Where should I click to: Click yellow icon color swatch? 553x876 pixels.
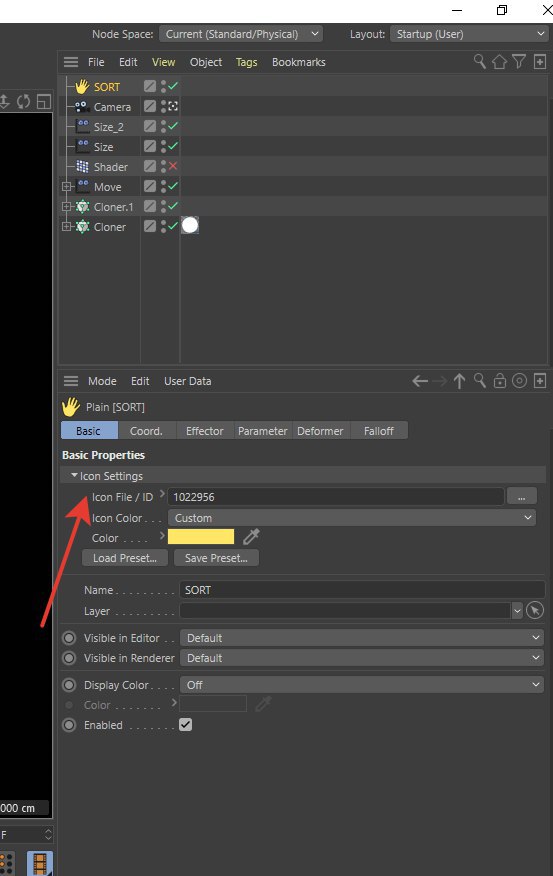(201, 537)
